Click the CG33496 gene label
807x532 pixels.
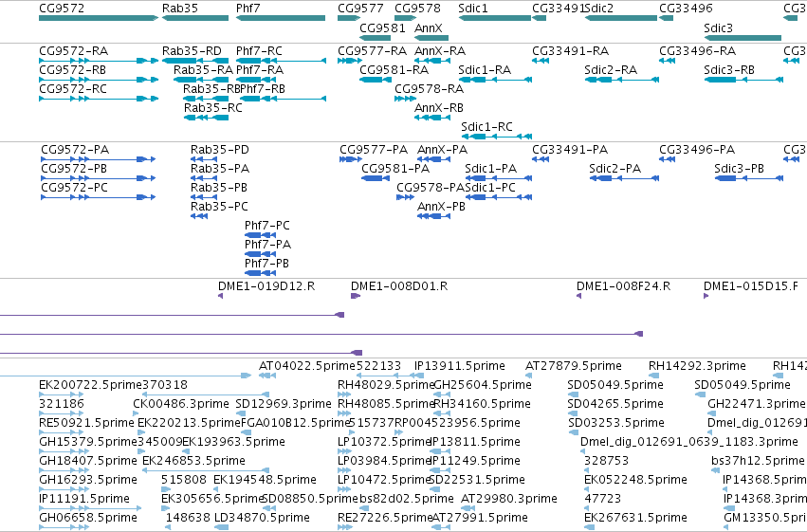click(686, 9)
